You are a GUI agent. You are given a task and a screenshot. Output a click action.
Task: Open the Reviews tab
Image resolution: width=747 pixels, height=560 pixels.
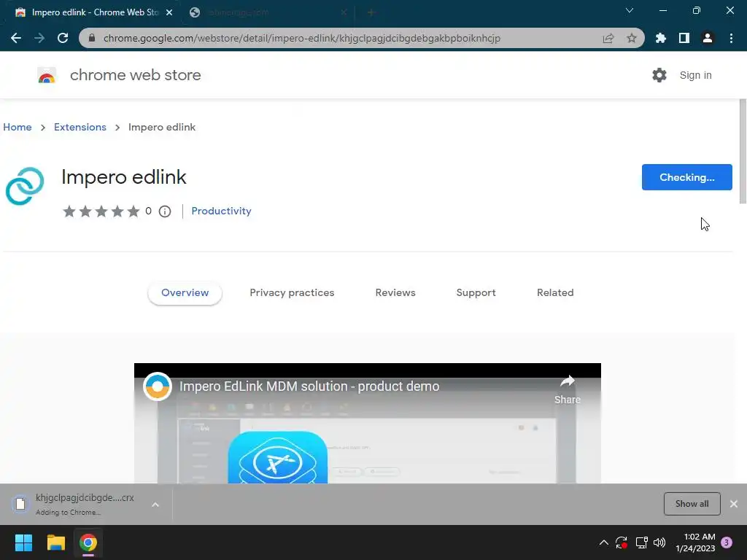click(395, 293)
